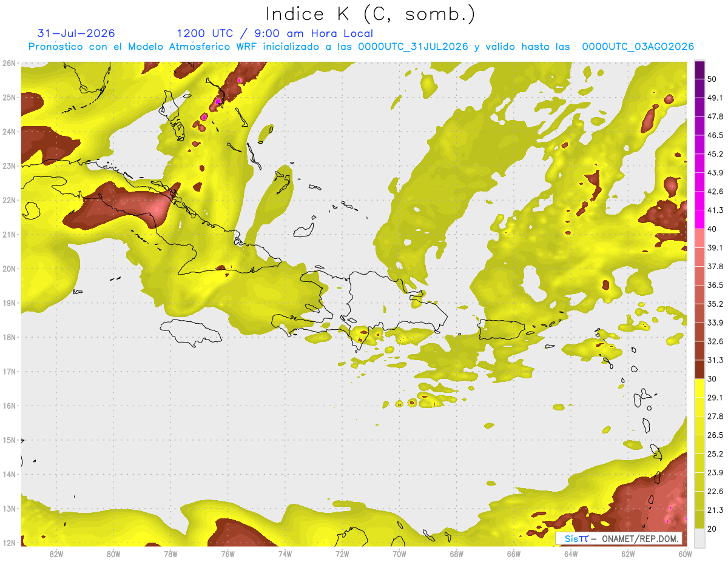Image resolution: width=728 pixels, height=562 pixels.
Task: Click the colorbar value '36.5'
Action: point(715,285)
